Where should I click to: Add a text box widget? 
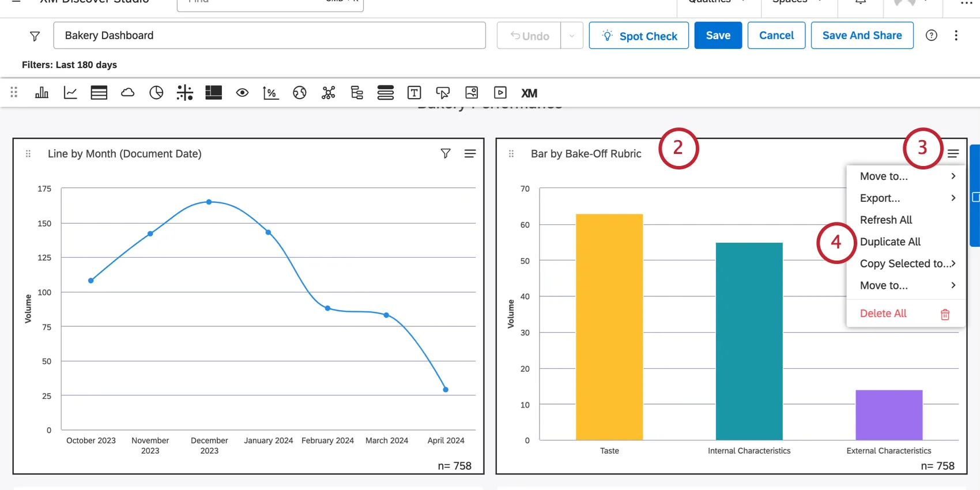coord(414,93)
